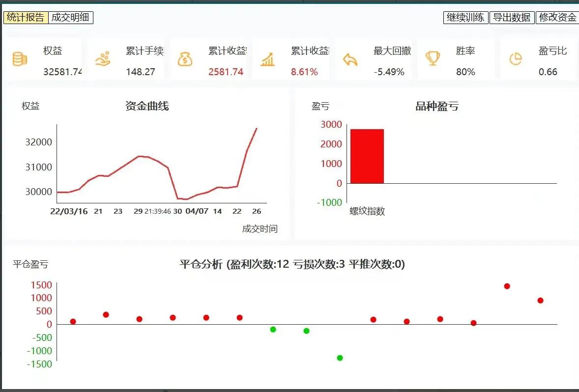This screenshot has width=579, height=392.
Task: Click the highest red point in 平仓分析
Action: pyautogui.click(x=507, y=286)
